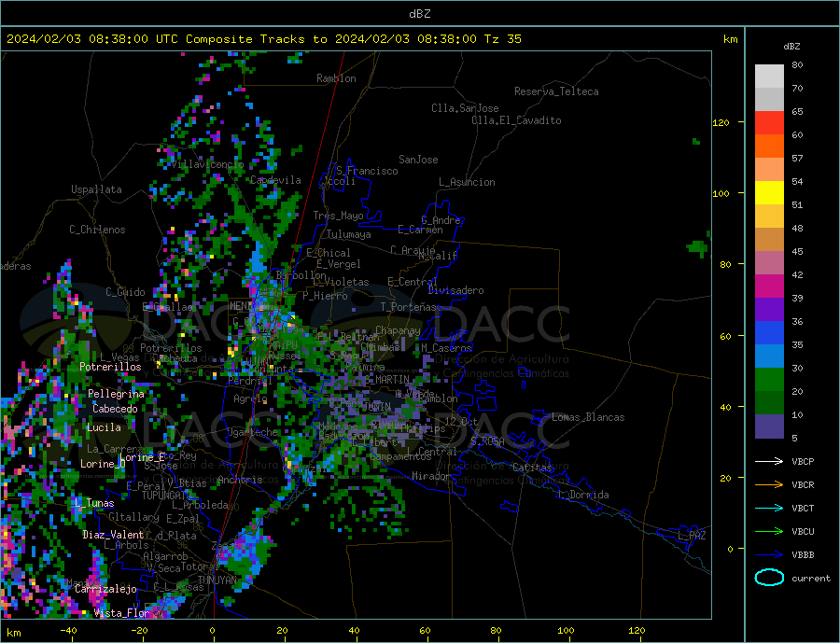Click the E_Carmen map label
This screenshot has width=840, height=643.
[x=420, y=230]
